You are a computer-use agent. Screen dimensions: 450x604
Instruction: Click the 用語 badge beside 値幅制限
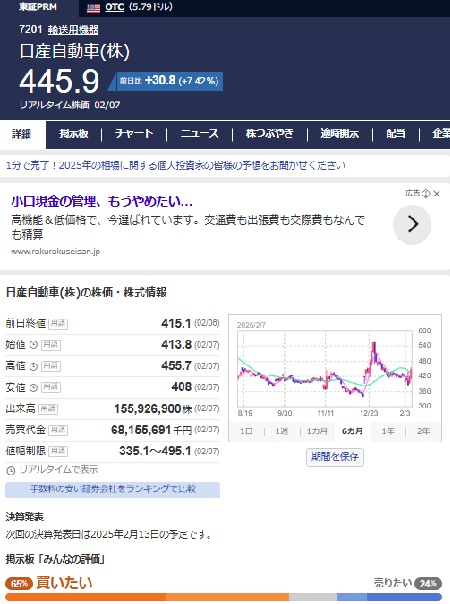tap(58, 451)
